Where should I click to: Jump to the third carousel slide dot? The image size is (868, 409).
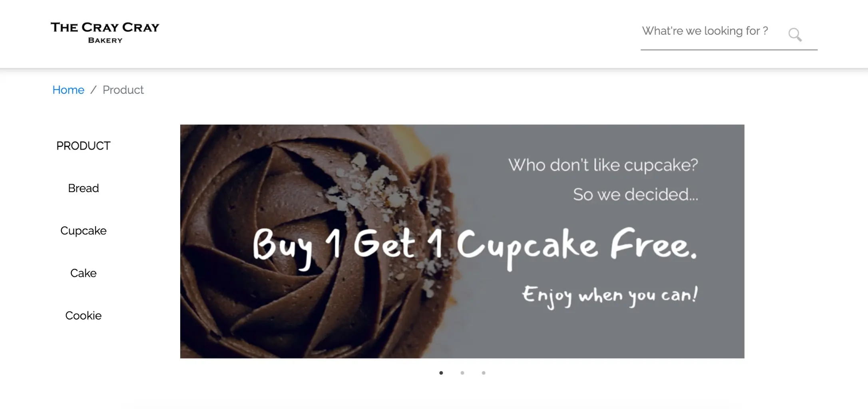pos(484,373)
